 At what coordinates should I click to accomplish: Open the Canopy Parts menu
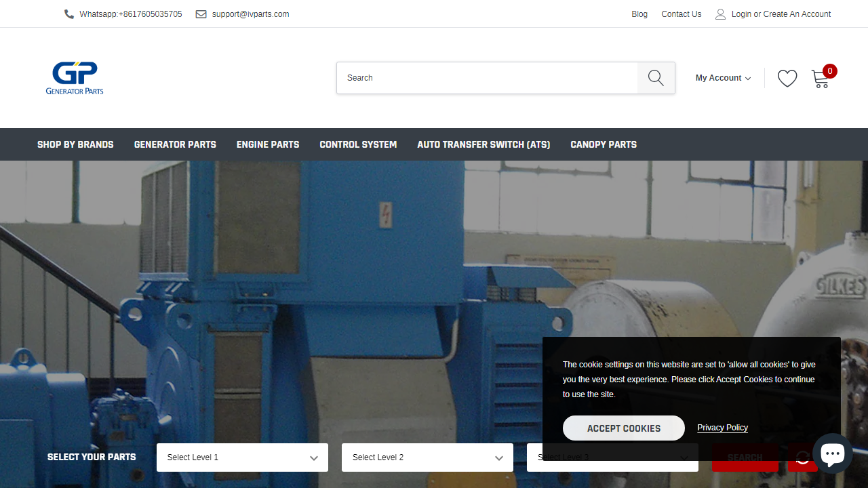[x=604, y=144]
